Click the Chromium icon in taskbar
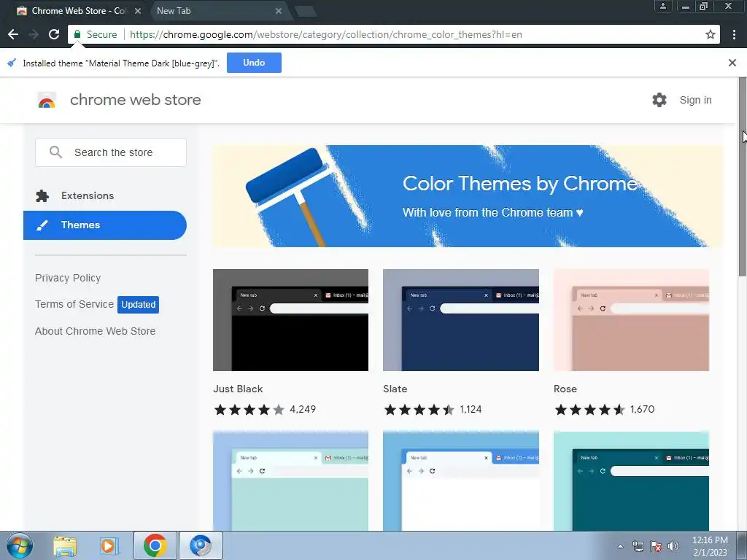This screenshot has width=747, height=560. pos(200,545)
